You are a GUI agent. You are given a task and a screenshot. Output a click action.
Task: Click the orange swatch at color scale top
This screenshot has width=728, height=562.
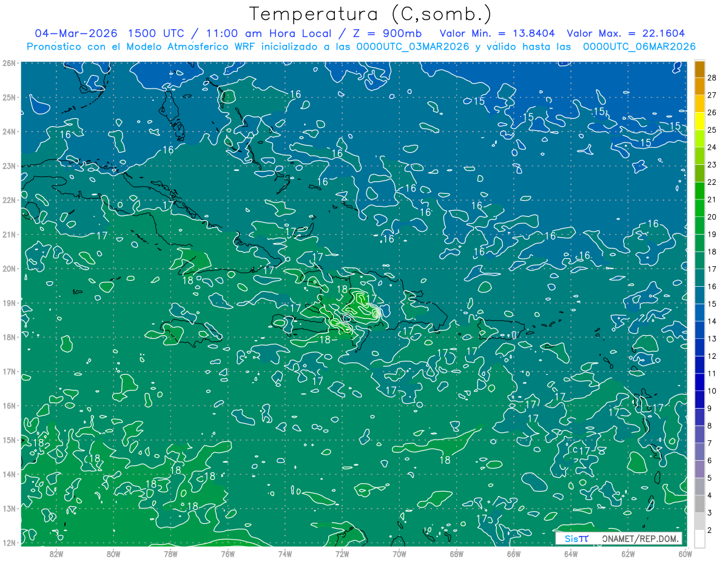(x=699, y=69)
